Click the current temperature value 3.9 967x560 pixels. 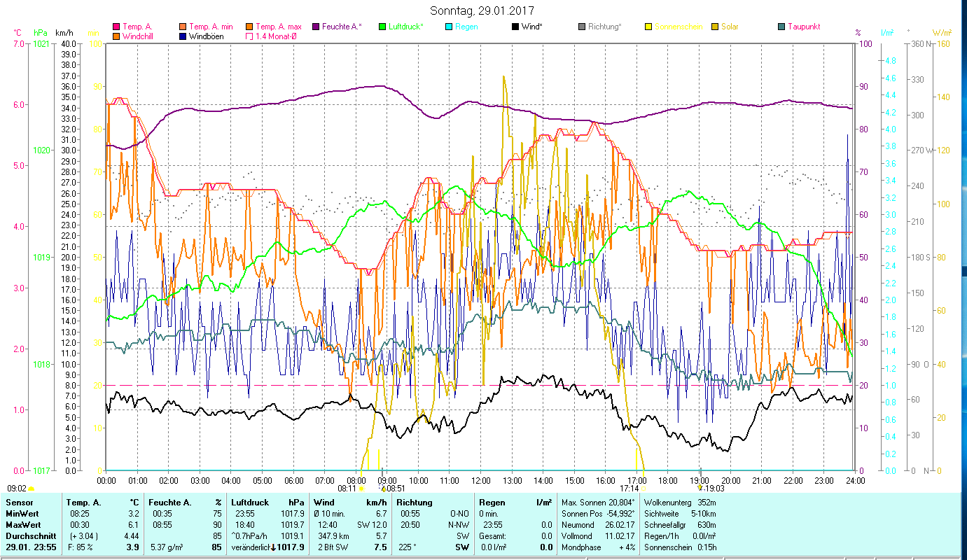pyautogui.click(x=133, y=547)
